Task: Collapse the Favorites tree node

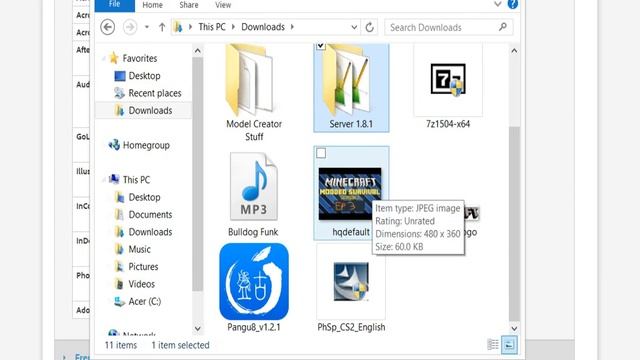Action: (x=104, y=58)
